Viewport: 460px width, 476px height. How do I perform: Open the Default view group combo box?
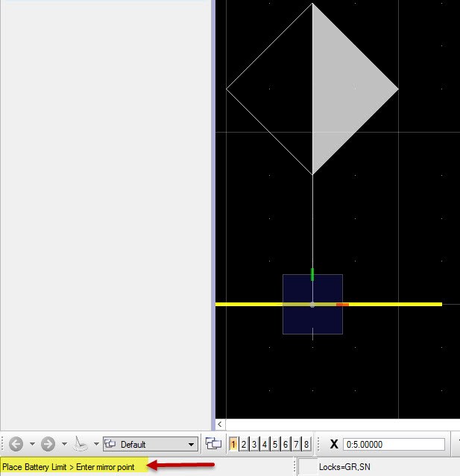151,444
